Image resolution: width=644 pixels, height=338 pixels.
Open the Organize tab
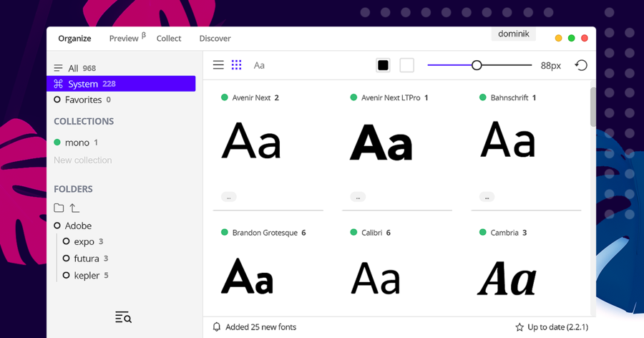[74, 38]
